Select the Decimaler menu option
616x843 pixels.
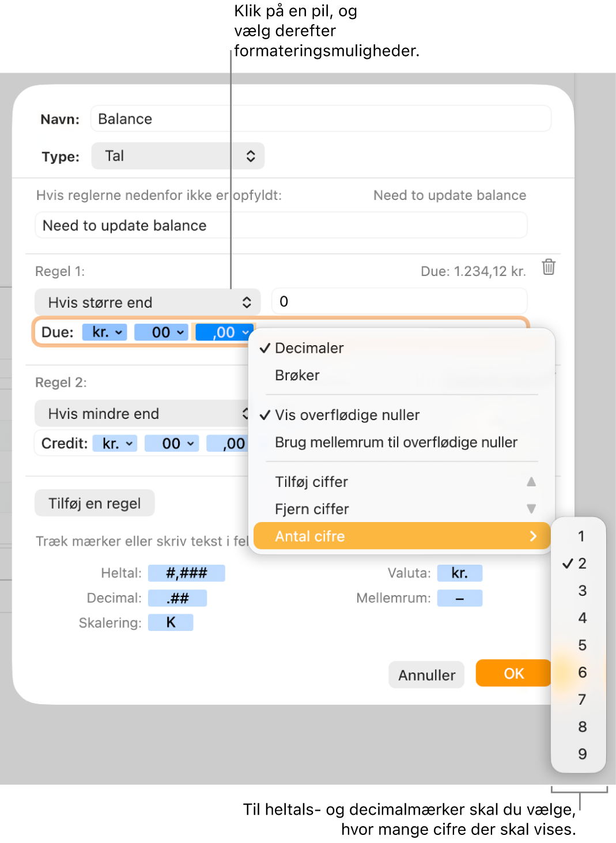click(402, 348)
